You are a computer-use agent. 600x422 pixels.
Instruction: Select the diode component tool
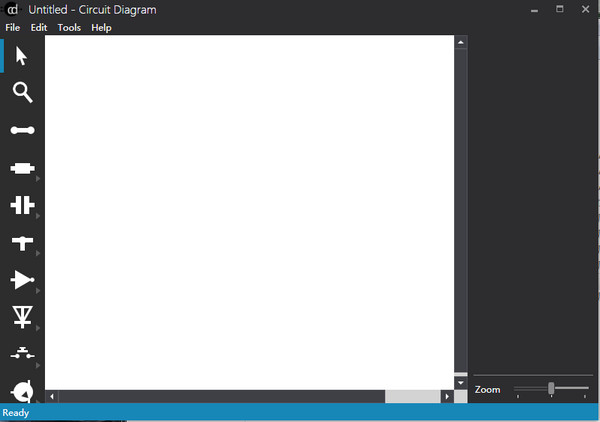tap(22, 317)
